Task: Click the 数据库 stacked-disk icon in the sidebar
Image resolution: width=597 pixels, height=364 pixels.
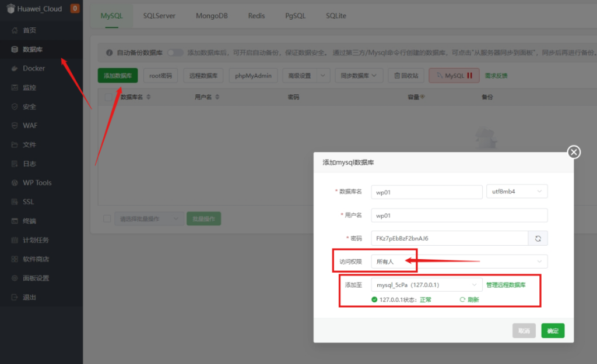Action: tap(15, 50)
